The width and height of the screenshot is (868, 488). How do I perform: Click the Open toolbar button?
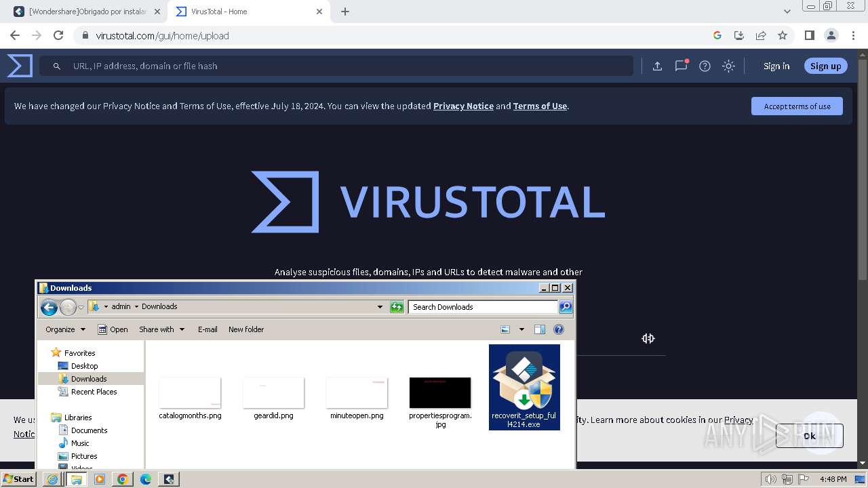point(113,329)
